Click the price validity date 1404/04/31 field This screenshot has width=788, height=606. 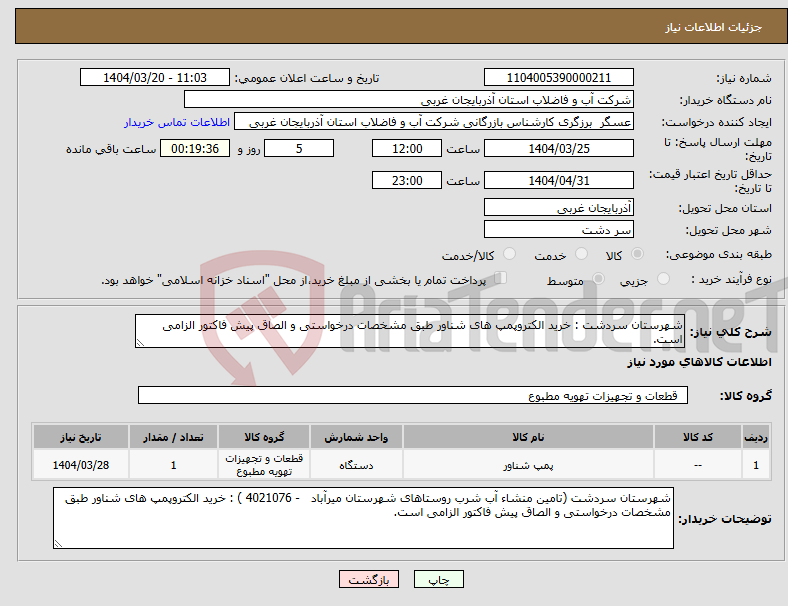point(558,180)
